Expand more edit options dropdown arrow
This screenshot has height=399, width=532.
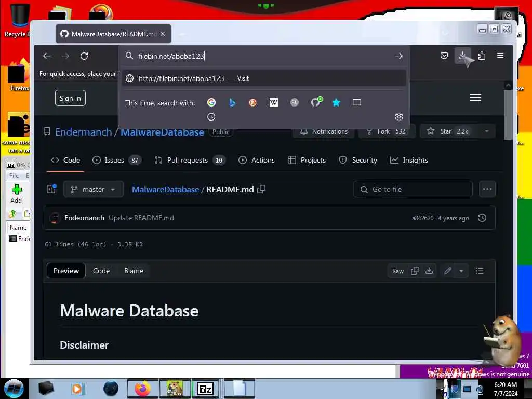[461, 271]
